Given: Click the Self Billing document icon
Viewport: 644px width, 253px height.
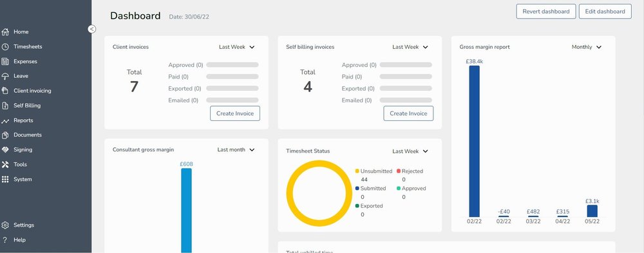Looking at the screenshot, I should coord(5,106).
